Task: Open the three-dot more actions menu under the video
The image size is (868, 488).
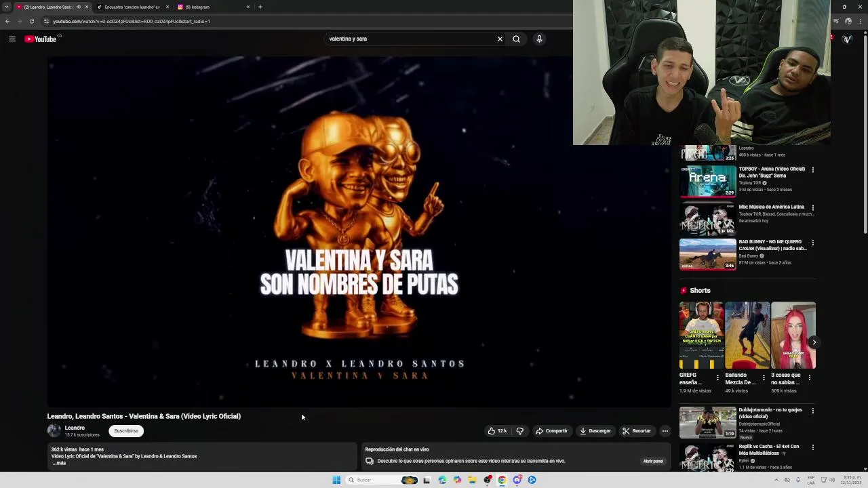Action: tap(665, 431)
